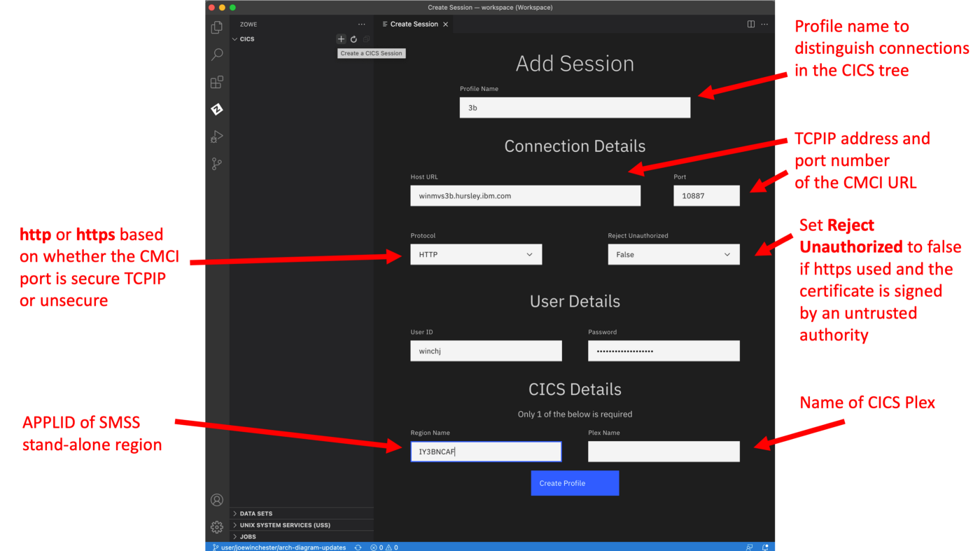Click the Port field with 10887

[x=706, y=195]
